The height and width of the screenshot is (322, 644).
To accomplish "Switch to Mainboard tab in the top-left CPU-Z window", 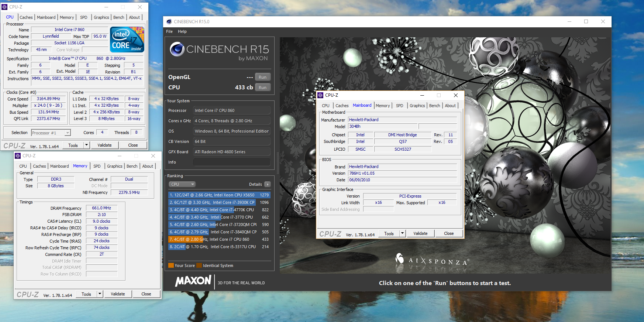I will (x=46, y=17).
